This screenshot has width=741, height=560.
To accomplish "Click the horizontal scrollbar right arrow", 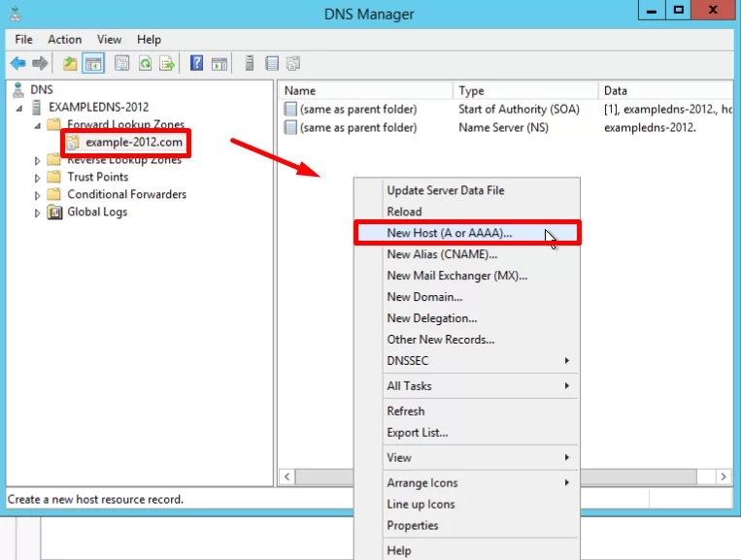I will pos(724,477).
